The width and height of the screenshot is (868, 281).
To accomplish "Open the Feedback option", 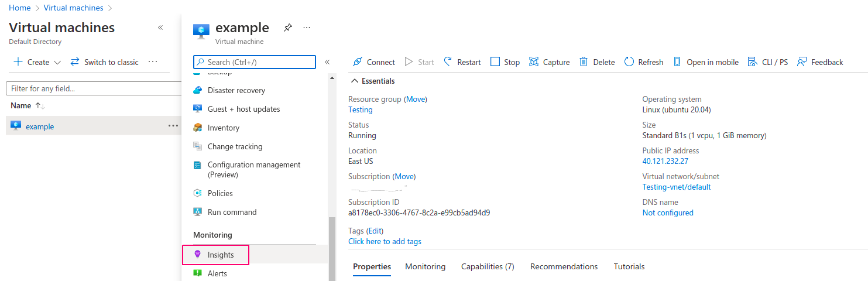I will 820,62.
